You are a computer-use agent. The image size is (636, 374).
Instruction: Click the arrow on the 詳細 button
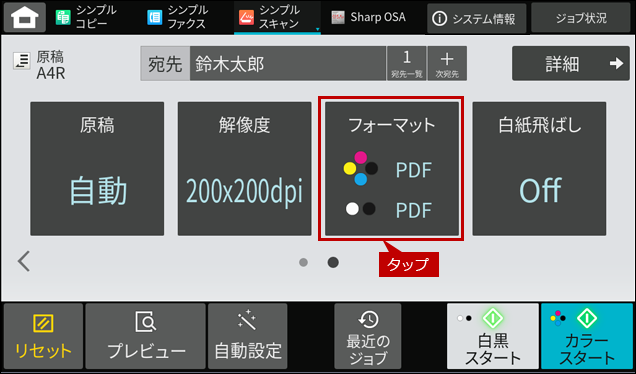(617, 63)
